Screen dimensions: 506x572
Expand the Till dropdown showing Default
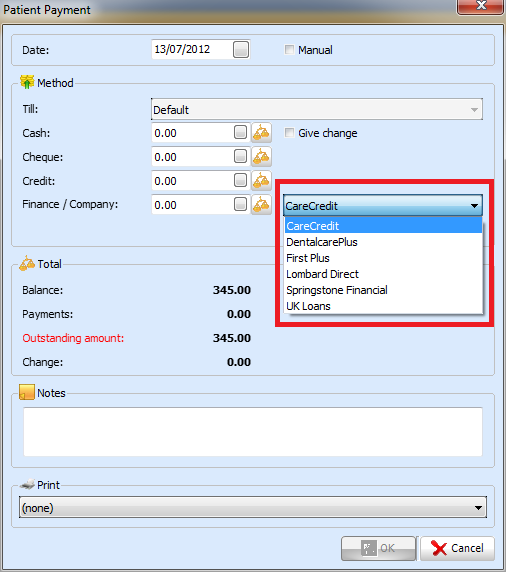[x=317, y=109]
